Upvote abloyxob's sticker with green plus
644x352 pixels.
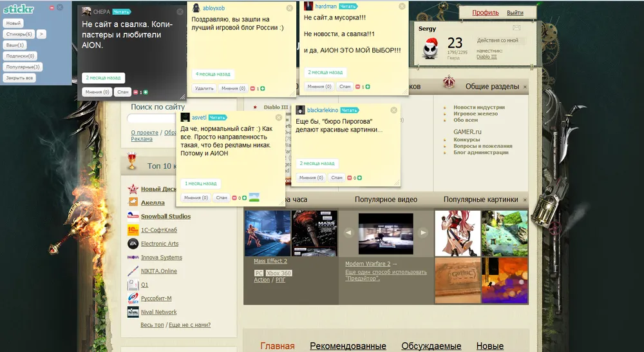point(263,88)
